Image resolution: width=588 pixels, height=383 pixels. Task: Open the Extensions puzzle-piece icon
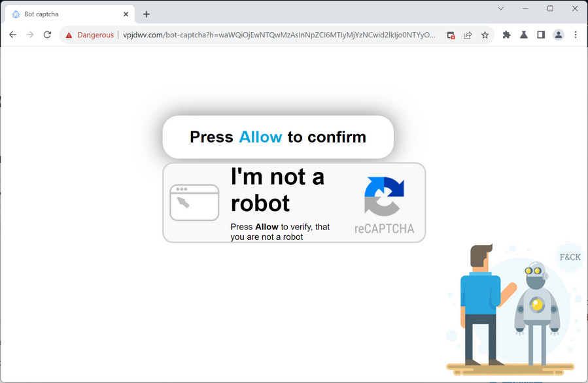(506, 35)
